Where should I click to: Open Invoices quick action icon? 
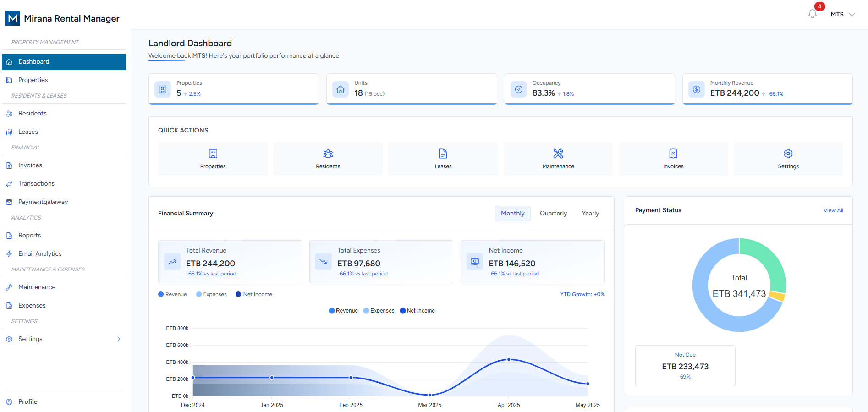[x=673, y=154]
